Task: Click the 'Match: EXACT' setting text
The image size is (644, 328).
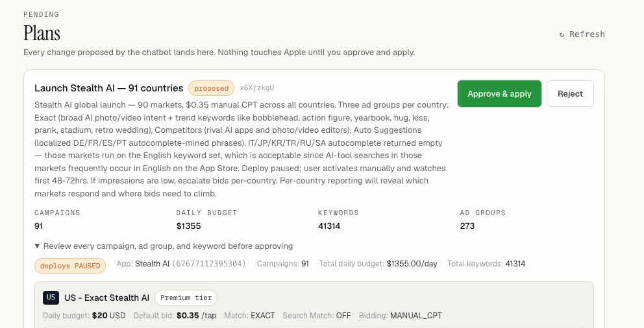Action: pyautogui.click(x=250, y=316)
